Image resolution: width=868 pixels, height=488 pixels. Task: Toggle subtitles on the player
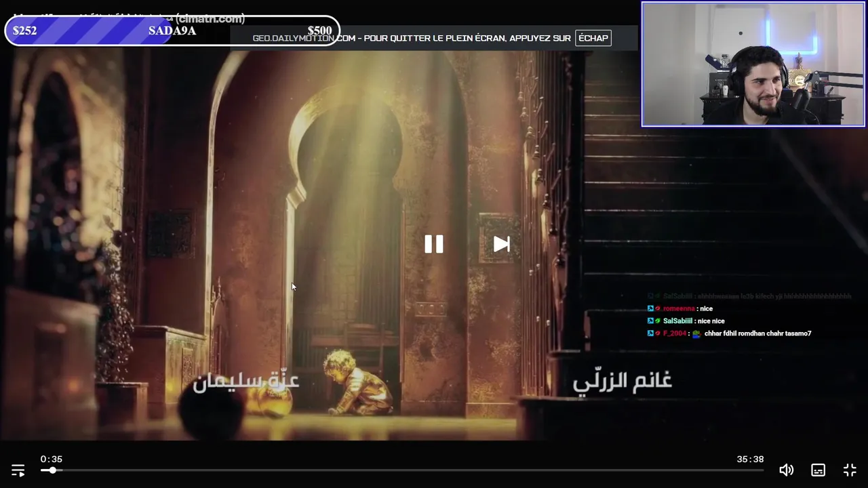point(818,470)
